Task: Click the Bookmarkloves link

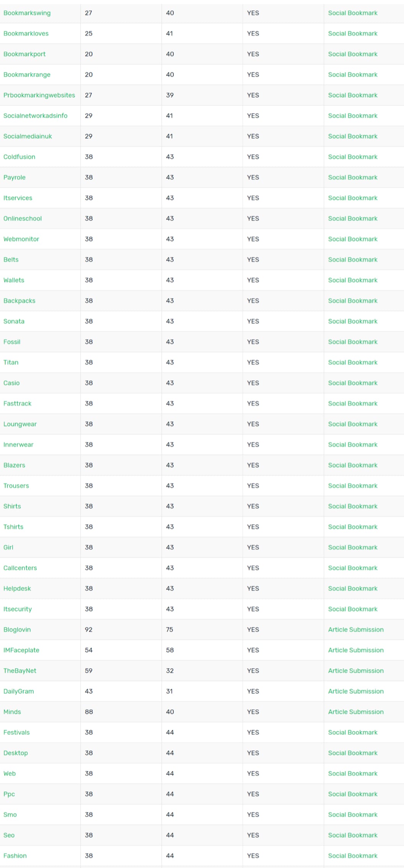Action: tap(26, 34)
